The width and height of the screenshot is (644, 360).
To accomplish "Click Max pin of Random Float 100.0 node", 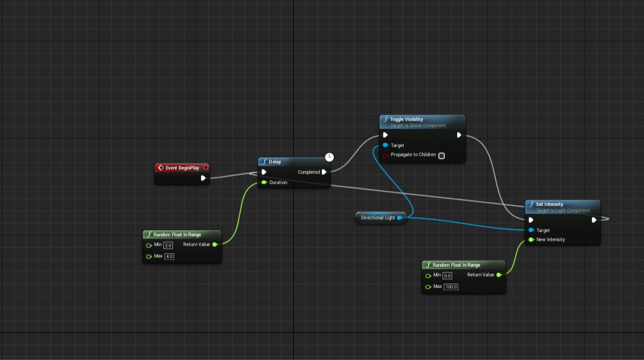I will [428, 287].
